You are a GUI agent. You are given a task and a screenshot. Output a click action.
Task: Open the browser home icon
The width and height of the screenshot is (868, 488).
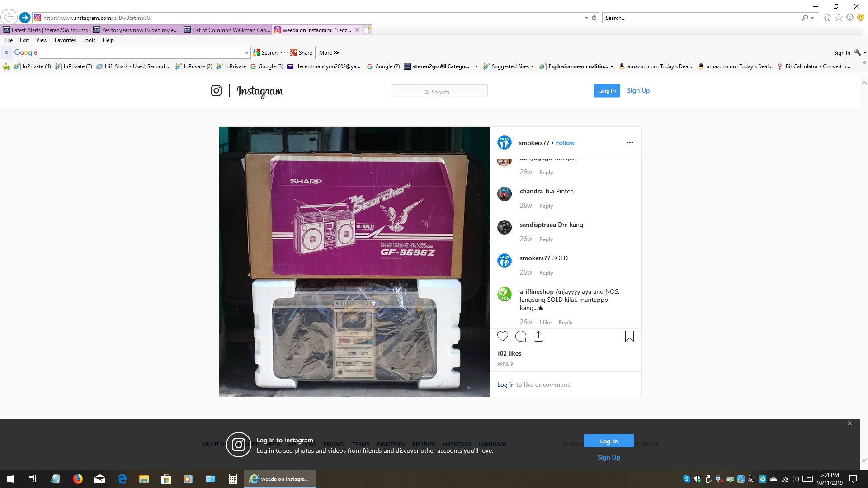click(x=828, y=18)
